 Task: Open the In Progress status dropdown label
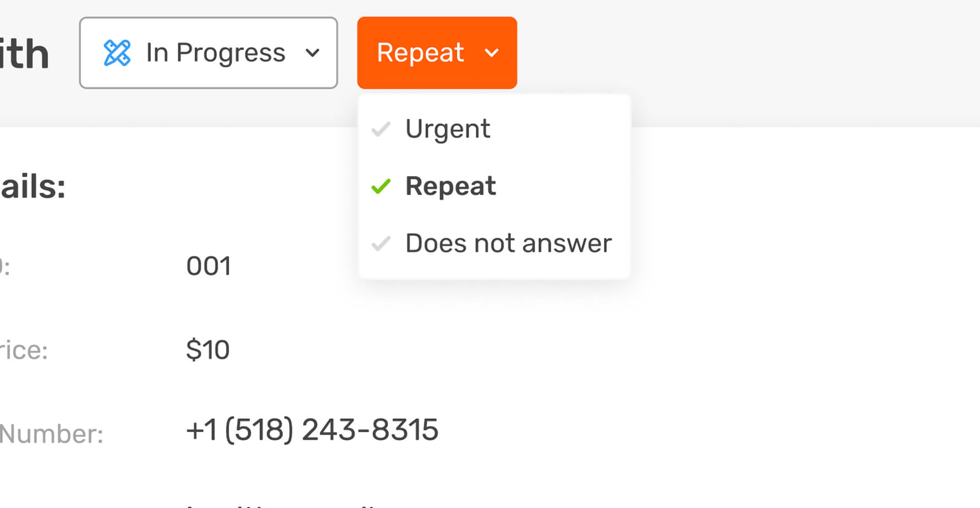tap(215, 53)
